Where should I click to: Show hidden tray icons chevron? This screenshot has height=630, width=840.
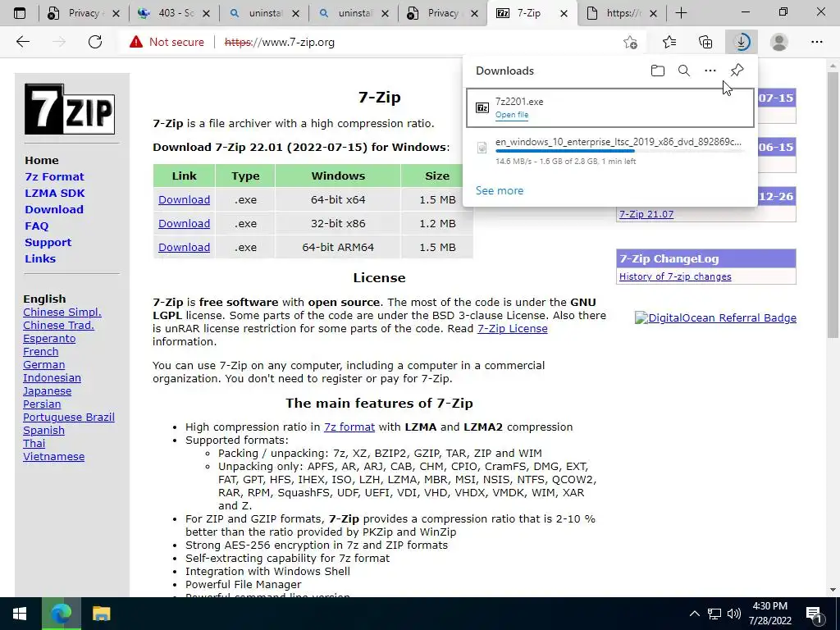click(694, 614)
